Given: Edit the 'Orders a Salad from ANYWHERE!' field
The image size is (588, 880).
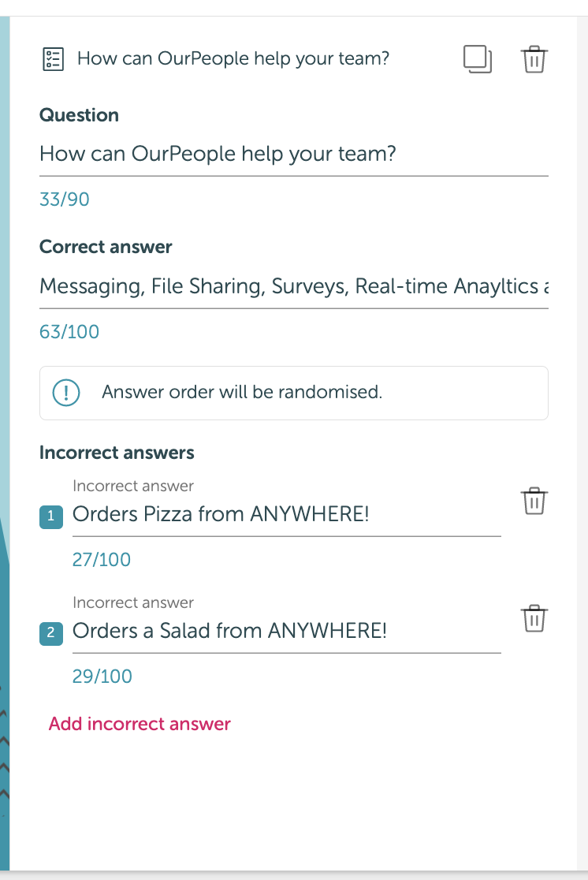Looking at the screenshot, I should [287, 631].
